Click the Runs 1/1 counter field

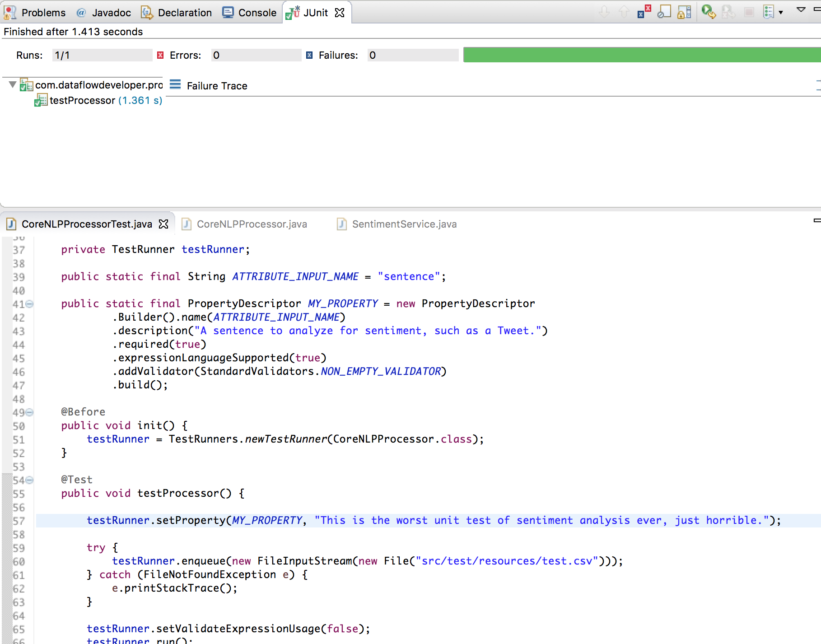103,55
